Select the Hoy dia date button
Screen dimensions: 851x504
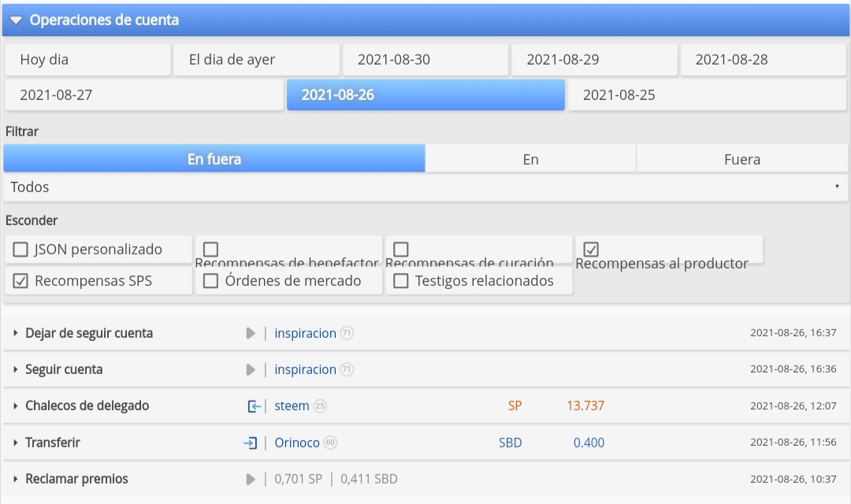[88, 60]
